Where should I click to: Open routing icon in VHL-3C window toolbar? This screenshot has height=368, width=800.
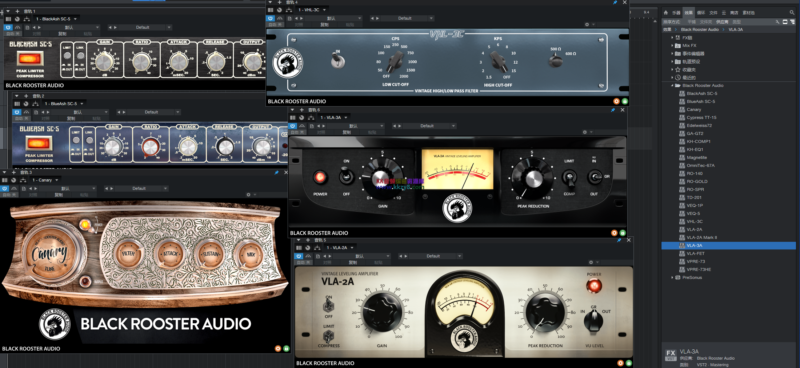pyautogui.click(x=289, y=9)
